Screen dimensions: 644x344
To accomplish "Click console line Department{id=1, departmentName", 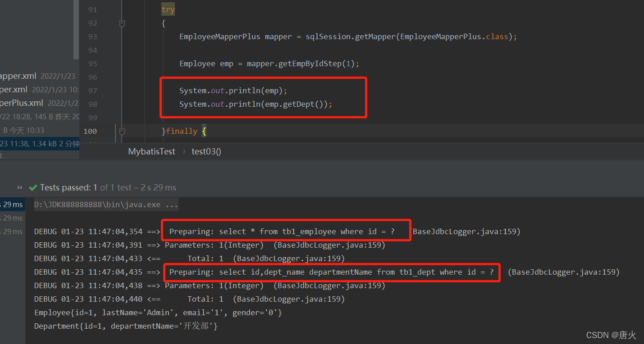I will [x=126, y=326].
